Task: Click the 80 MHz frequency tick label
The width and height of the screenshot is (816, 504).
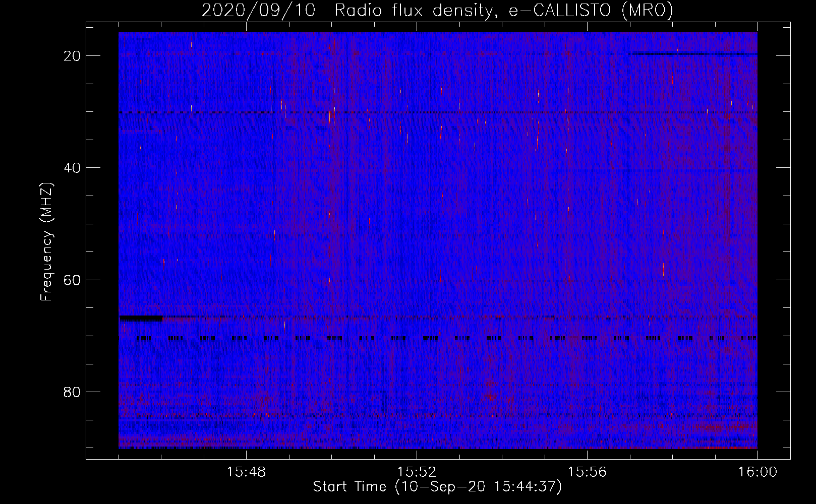Action: 73,392
